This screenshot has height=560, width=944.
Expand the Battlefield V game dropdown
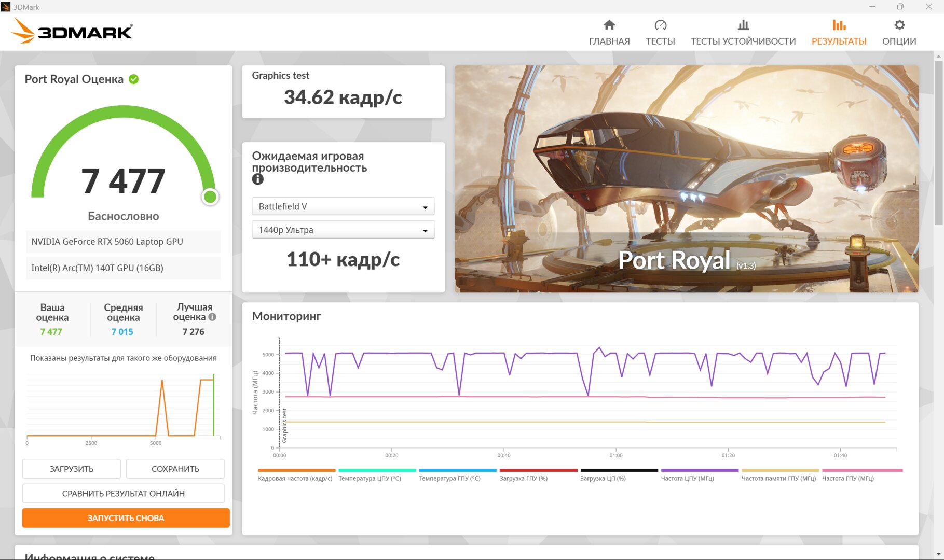pos(343,206)
